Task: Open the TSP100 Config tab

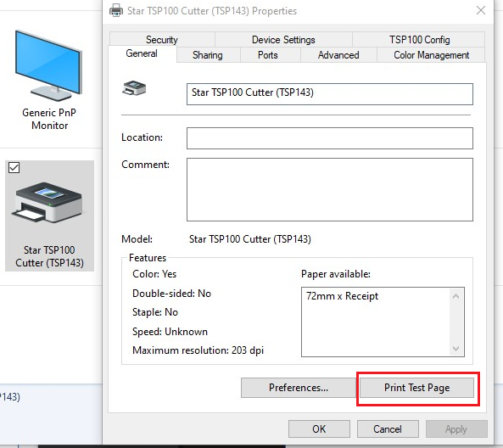Action: (419, 40)
